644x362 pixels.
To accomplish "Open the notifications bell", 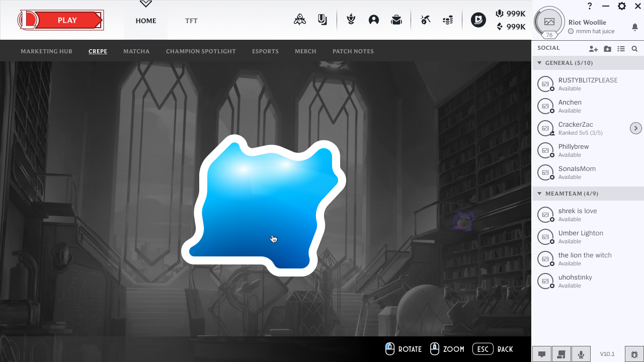I will click(635, 27).
